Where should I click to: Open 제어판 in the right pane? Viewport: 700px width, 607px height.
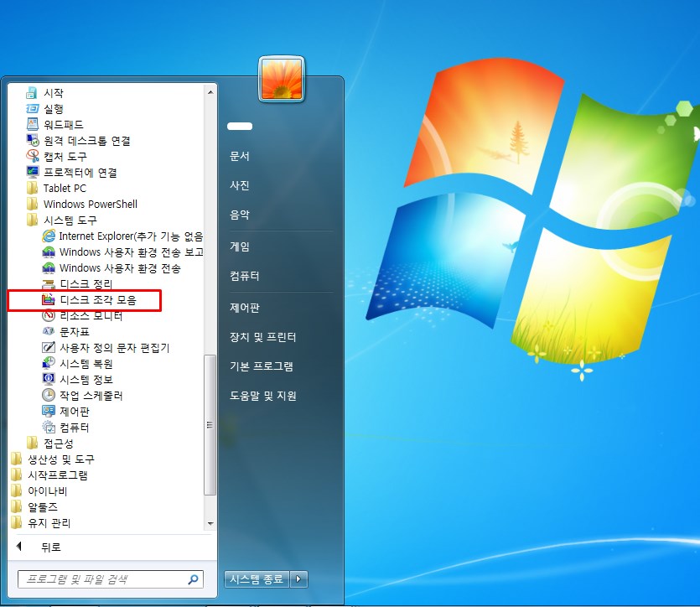point(244,308)
